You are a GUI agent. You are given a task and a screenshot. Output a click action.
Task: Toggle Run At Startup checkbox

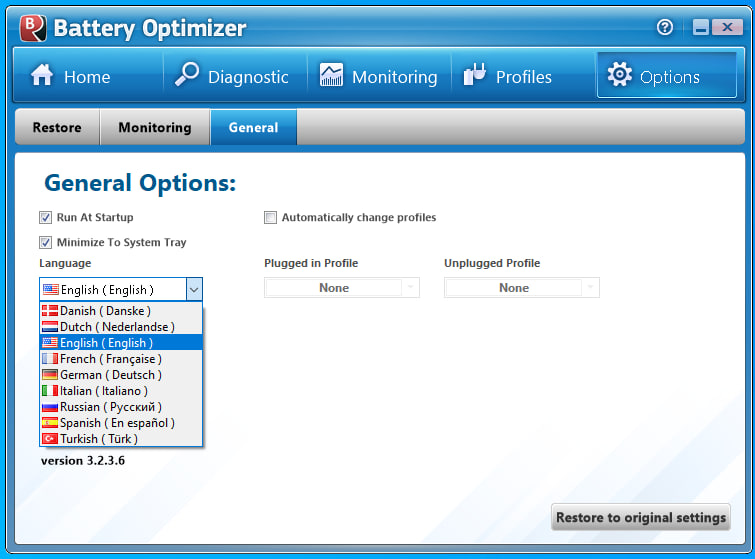[45, 218]
